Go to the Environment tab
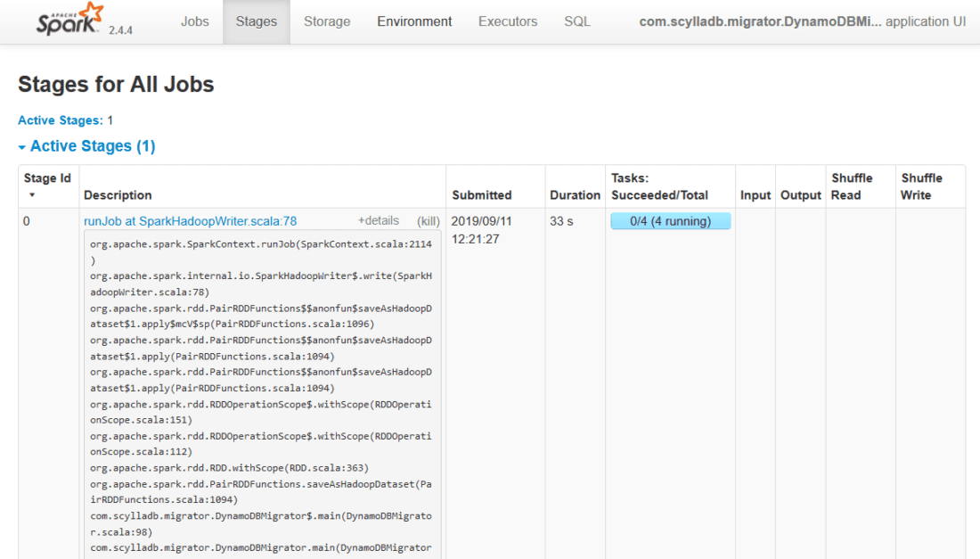The height and width of the screenshot is (559, 980). click(x=414, y=21)
